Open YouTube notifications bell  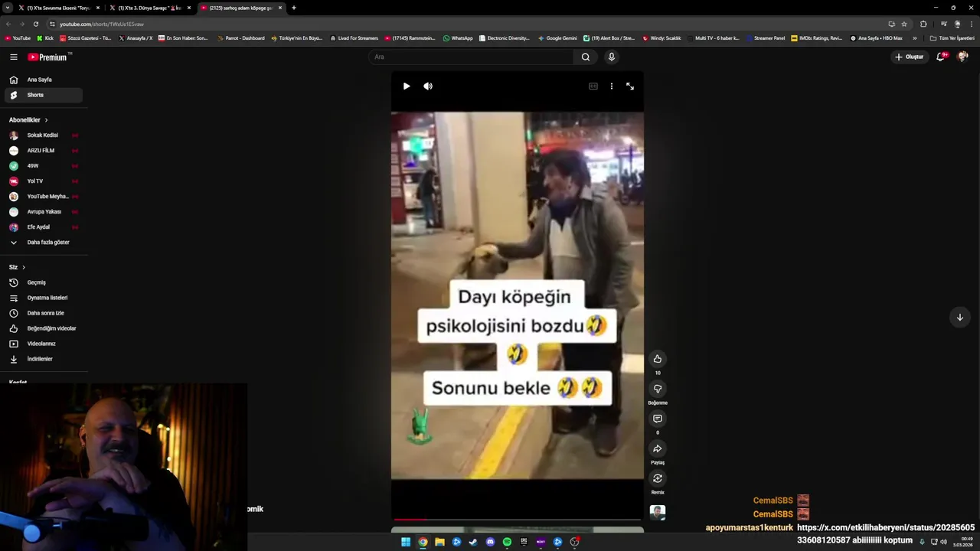point(941,57)
